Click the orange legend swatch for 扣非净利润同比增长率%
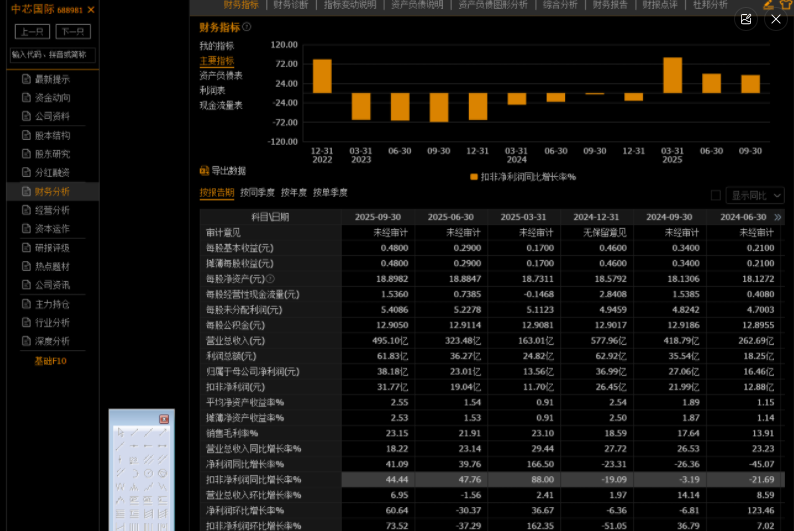 pos(473,177)
